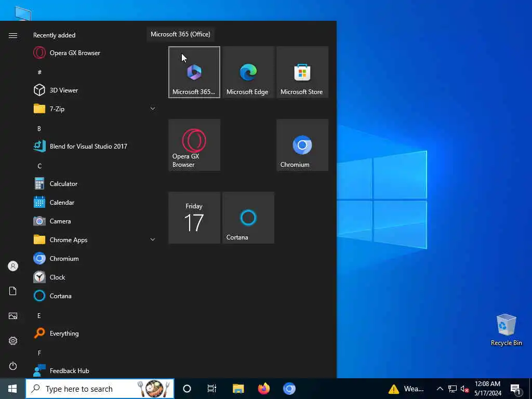Launch the Opera GX Browser tile
The height and width of the screenshot is (399, 532).
[194, 145]
